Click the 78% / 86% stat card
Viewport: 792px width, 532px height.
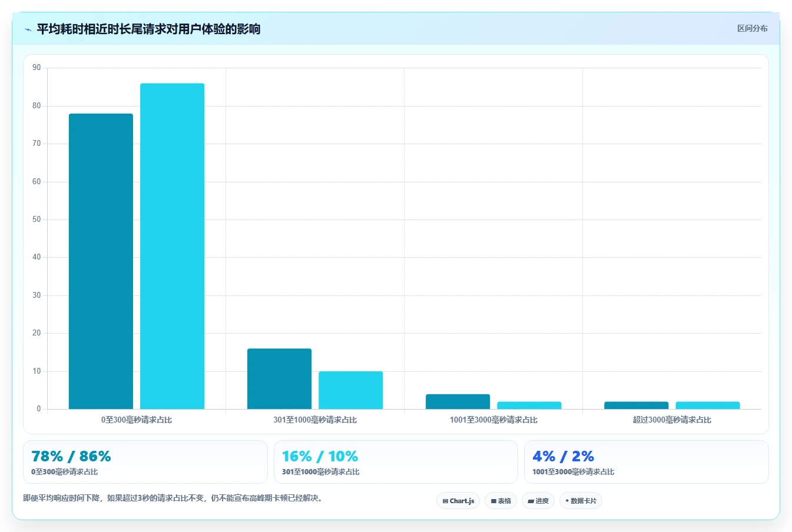tap(145, 462)
